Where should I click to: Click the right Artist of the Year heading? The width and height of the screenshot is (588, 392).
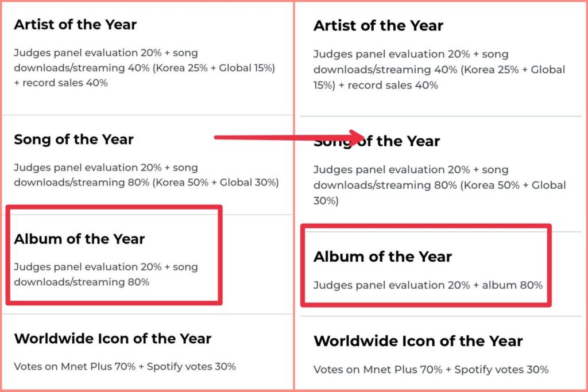pos(378,26)
